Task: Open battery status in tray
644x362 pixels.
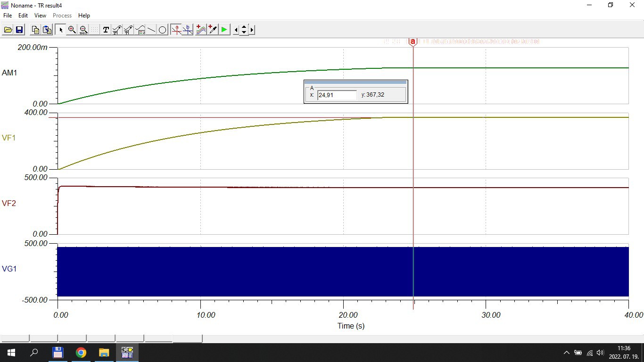Action: click(x=578, y=353)
